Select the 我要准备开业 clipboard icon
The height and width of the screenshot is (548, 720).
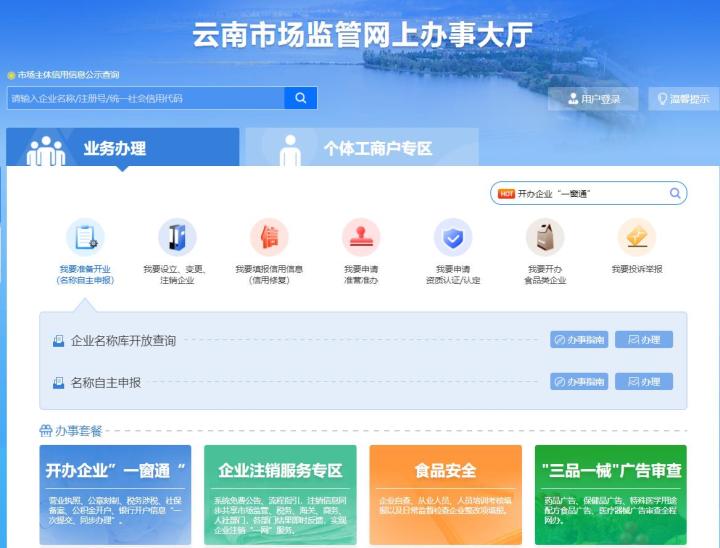click(85, 237)
